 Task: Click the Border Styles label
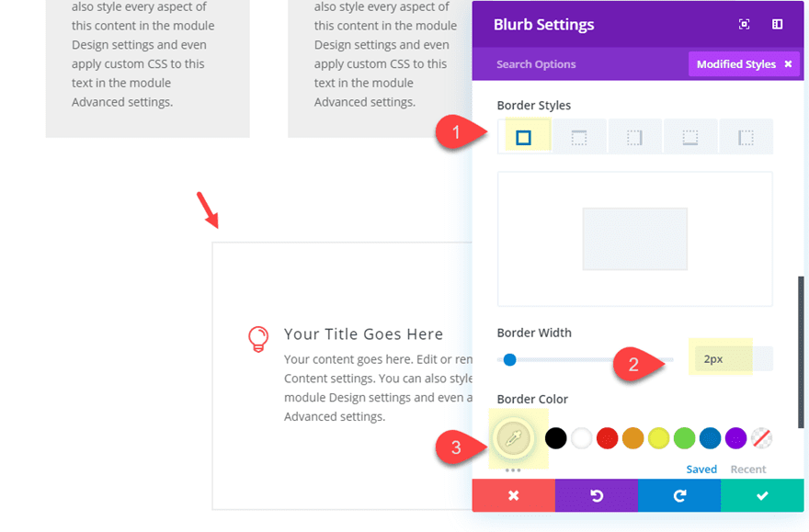pyautogui.click(x=534, y=105)
